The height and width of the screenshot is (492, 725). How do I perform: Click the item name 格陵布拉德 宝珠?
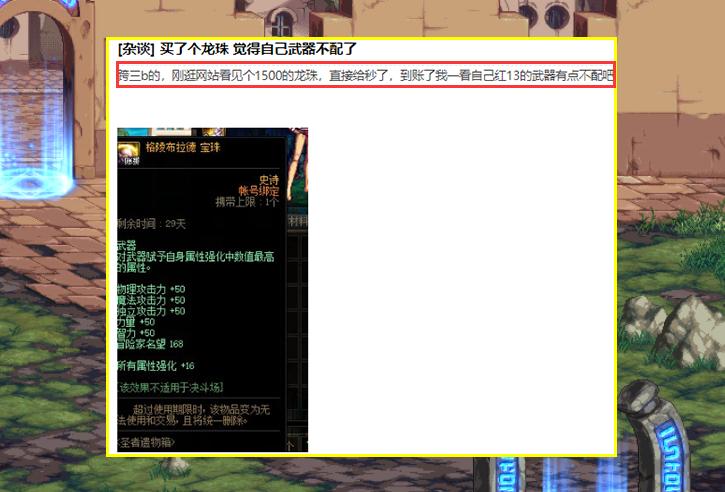pyautogui.click(x=182, y=147)
